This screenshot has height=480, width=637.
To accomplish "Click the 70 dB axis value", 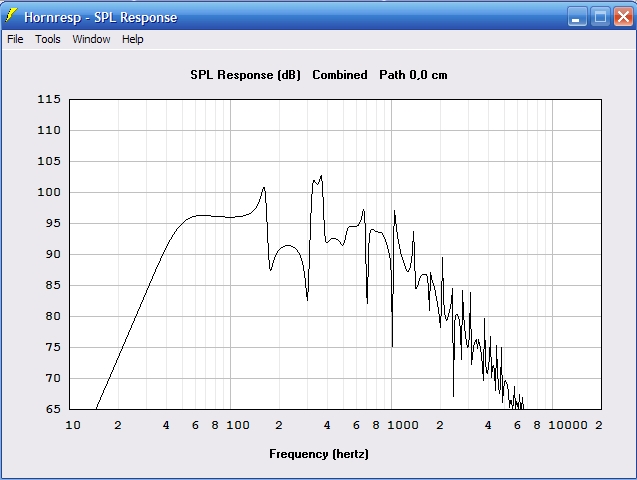I will tap(53, 378).
